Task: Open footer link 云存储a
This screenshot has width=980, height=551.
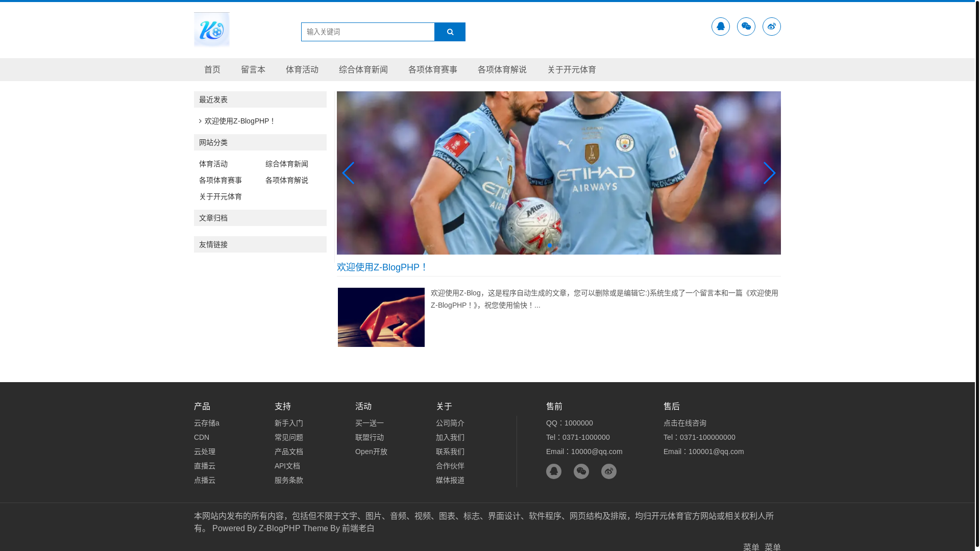Action: pyautogui.click(x=207, y=423)
